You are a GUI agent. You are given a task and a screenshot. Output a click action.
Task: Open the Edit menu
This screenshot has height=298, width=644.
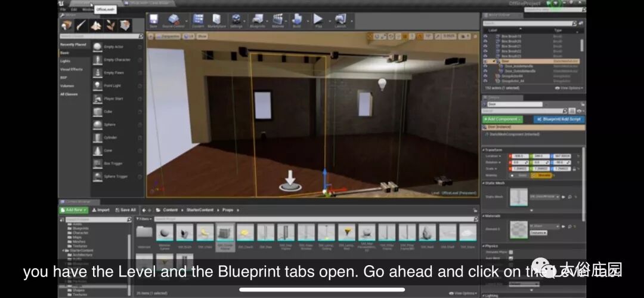74,9
